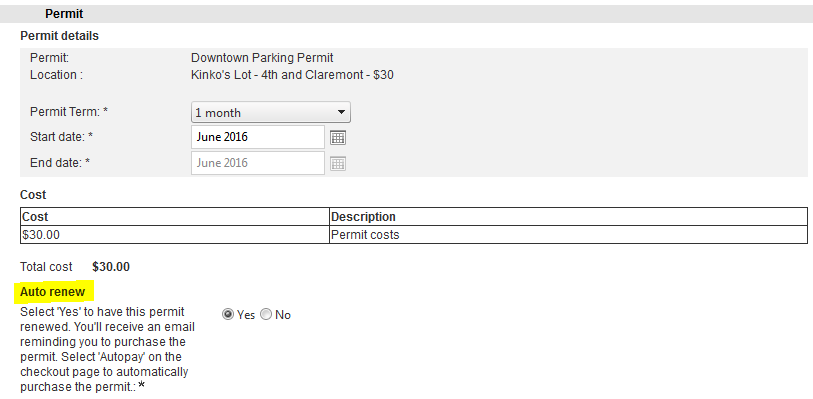Image resolution: width=813 pixels, height=399 pixels.
Task: Click the highlighted Auto renew heading
Action: click(x=52, y=292)
